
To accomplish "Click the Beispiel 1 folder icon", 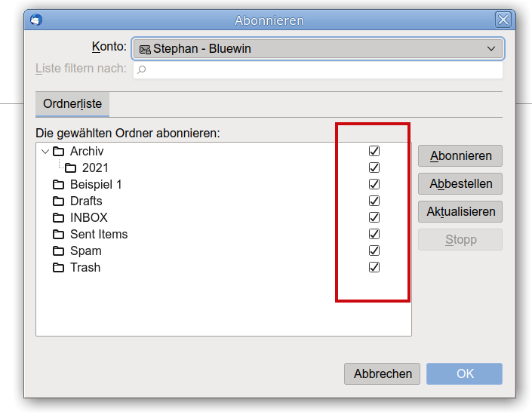I will [58, 184].
